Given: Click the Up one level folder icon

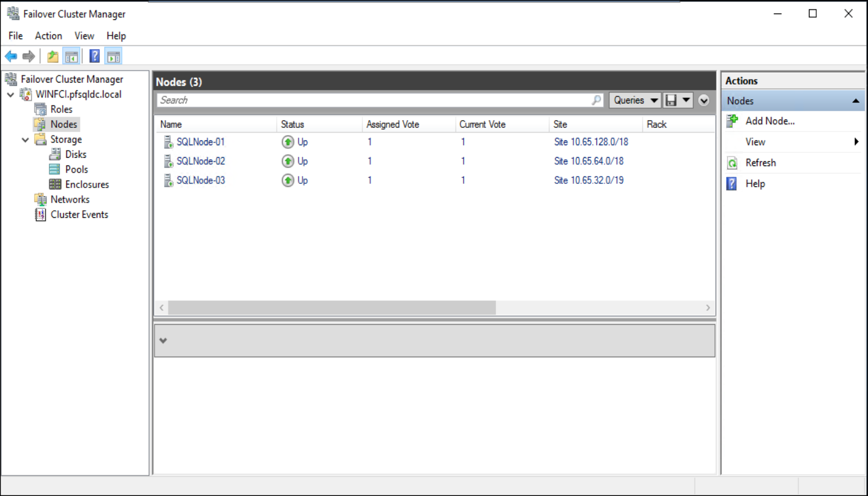Looking at the screenshot, I should click(53, 56).
